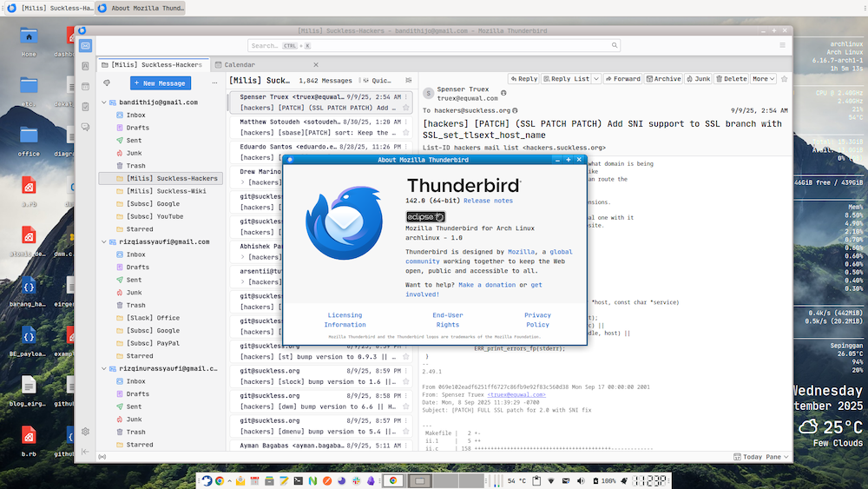Switch to the Calendar tab

coord(240,64)
